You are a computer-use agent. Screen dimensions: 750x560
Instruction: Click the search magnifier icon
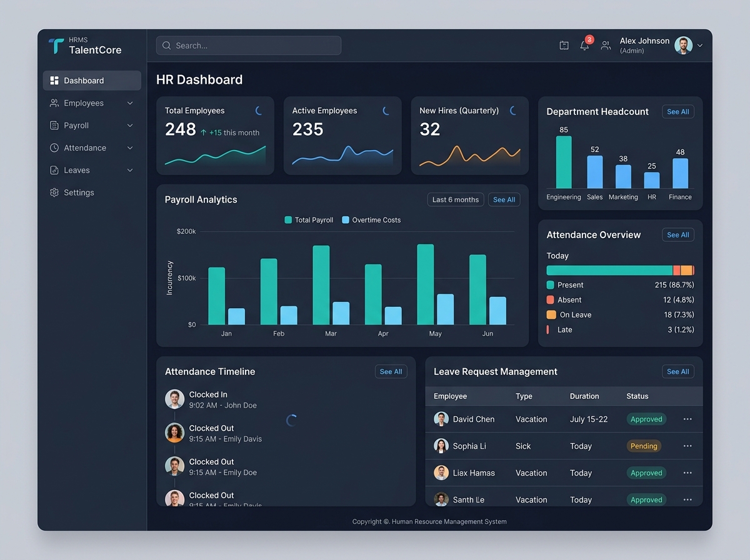[x=167, y=46]
